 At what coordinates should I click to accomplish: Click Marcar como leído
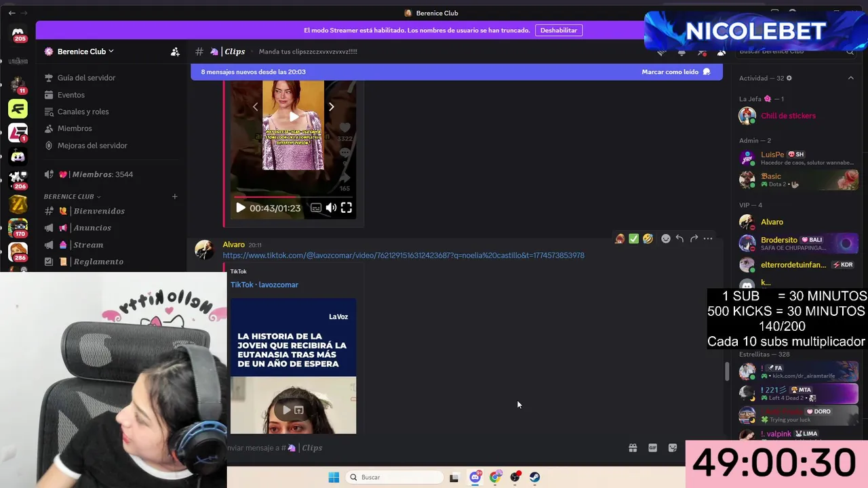675,72
